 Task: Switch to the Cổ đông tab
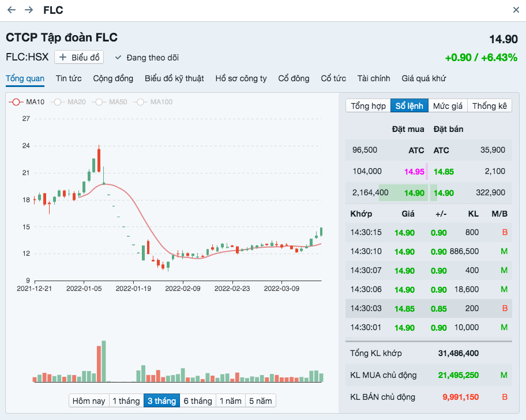(294, 78)
